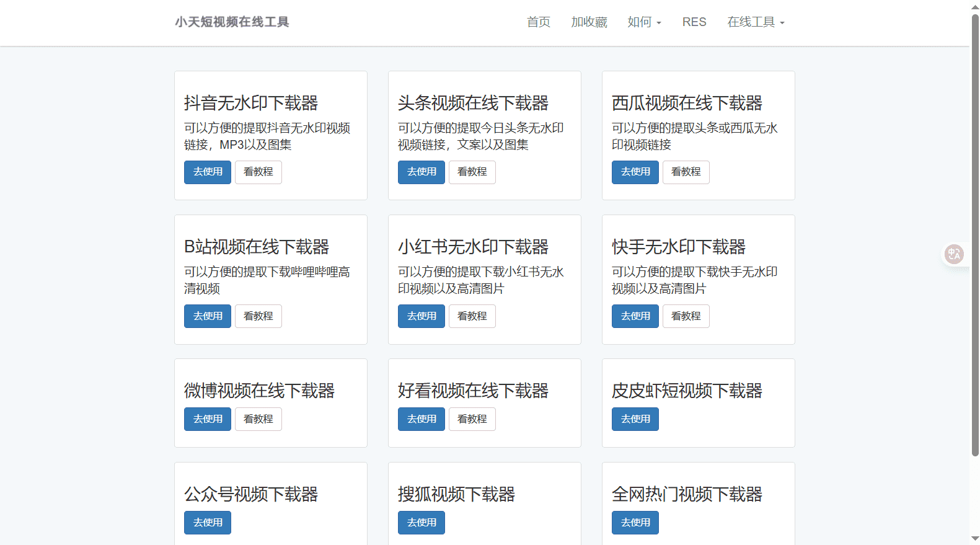
Task: Click 去使用 under B站视频在线下载器
Action: click(208, 316)
